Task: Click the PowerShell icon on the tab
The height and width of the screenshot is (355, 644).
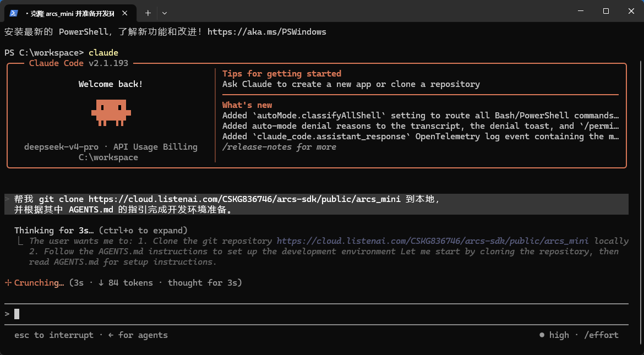Action: (x=14, y=13)
